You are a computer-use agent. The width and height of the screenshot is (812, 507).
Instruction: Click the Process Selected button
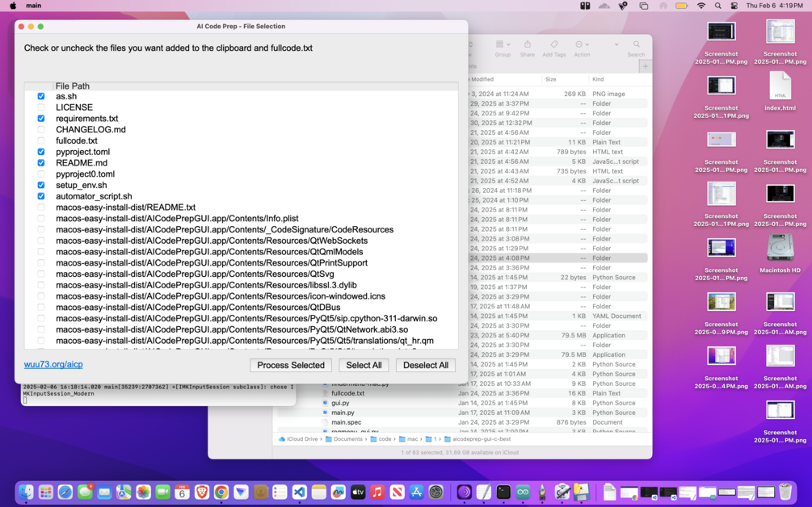coord(291,365)
